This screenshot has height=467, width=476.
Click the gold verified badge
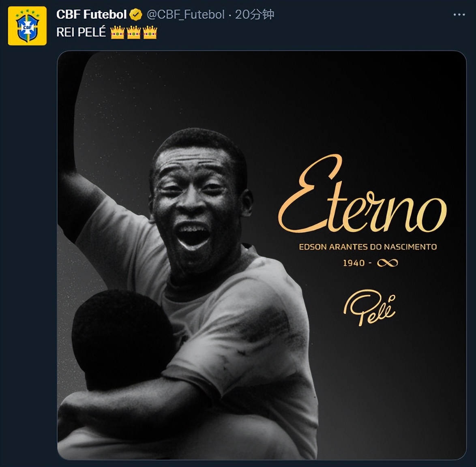[x=136, y=15]
